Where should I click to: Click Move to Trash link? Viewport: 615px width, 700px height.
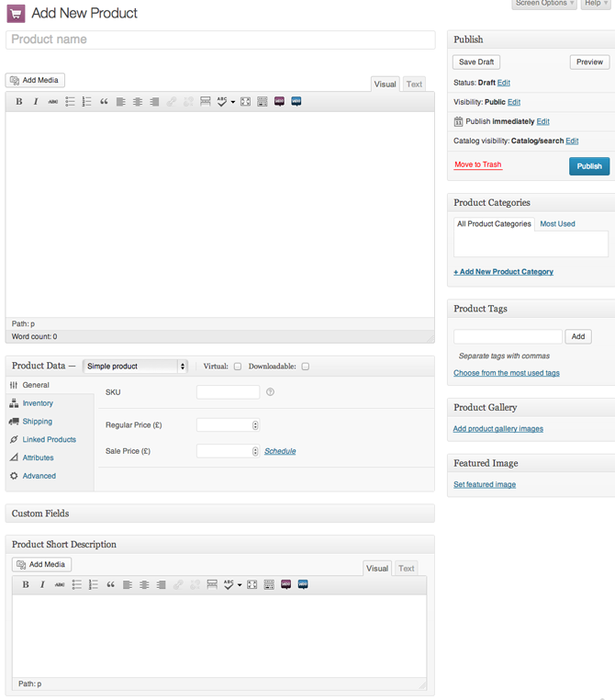[478, 164]
